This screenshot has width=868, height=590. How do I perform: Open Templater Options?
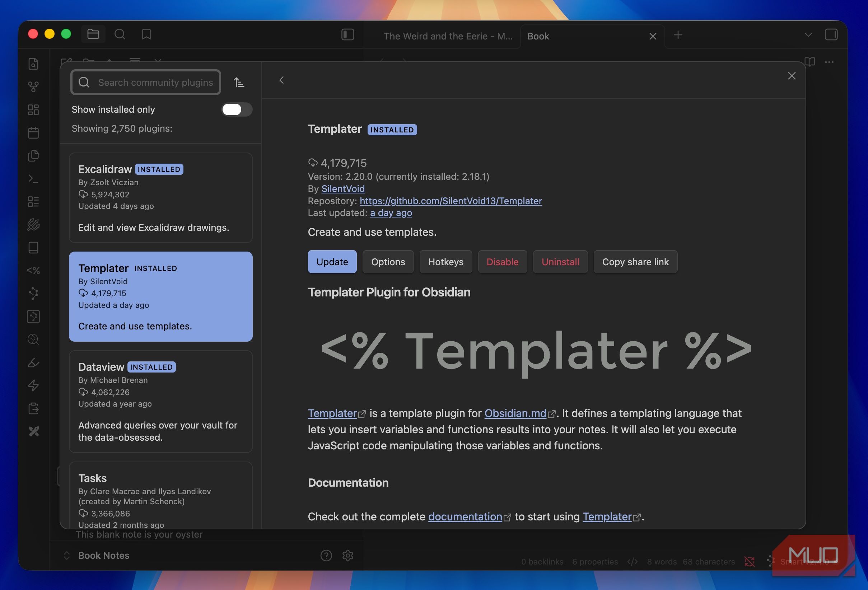tap(388, 262)
